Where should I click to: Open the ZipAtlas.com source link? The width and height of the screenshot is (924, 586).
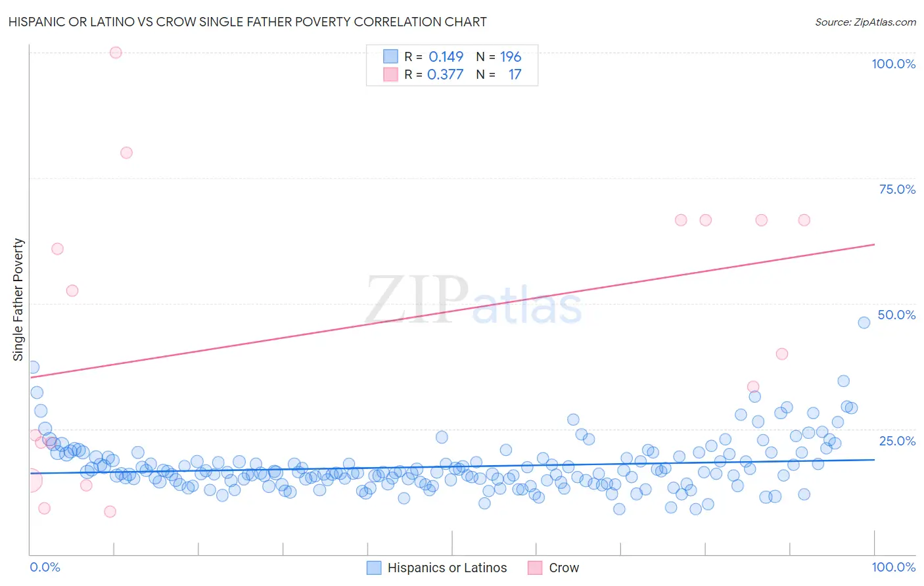coord(866,22)
